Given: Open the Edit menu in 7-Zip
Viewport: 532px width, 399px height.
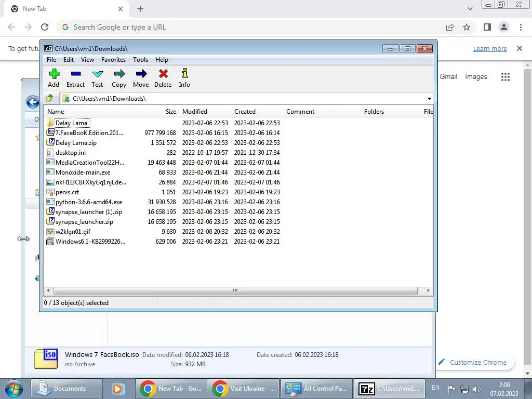Looking at the screenshot, I should [69, 60].
